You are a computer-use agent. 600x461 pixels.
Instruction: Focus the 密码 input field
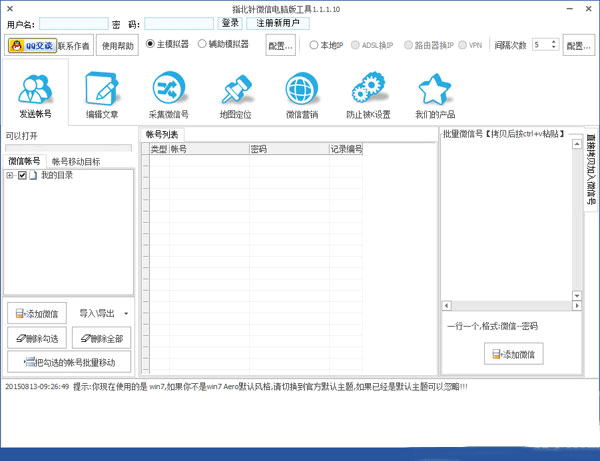[179, 24]
